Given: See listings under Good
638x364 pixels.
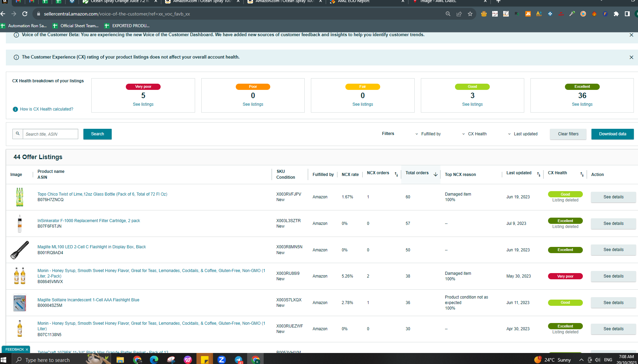Looking at the screenshot, I should coord(472,104).
